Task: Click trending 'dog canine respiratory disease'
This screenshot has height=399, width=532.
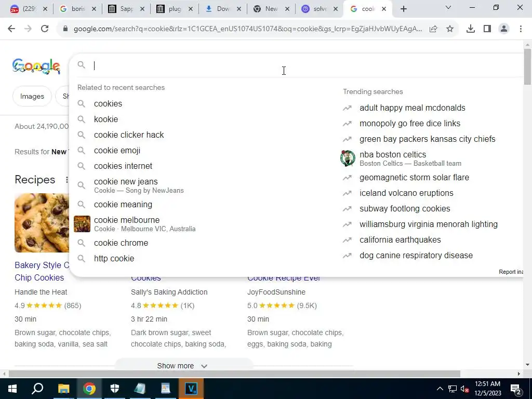Action: click(416, 256)
